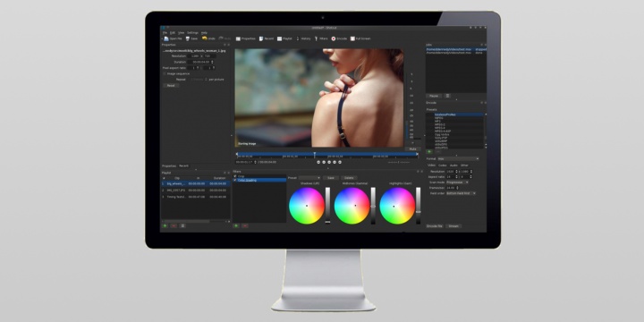Click the encode Resolution width stepper
The height and width of the screenshot is (322, 644).
(x=457, y=171)
